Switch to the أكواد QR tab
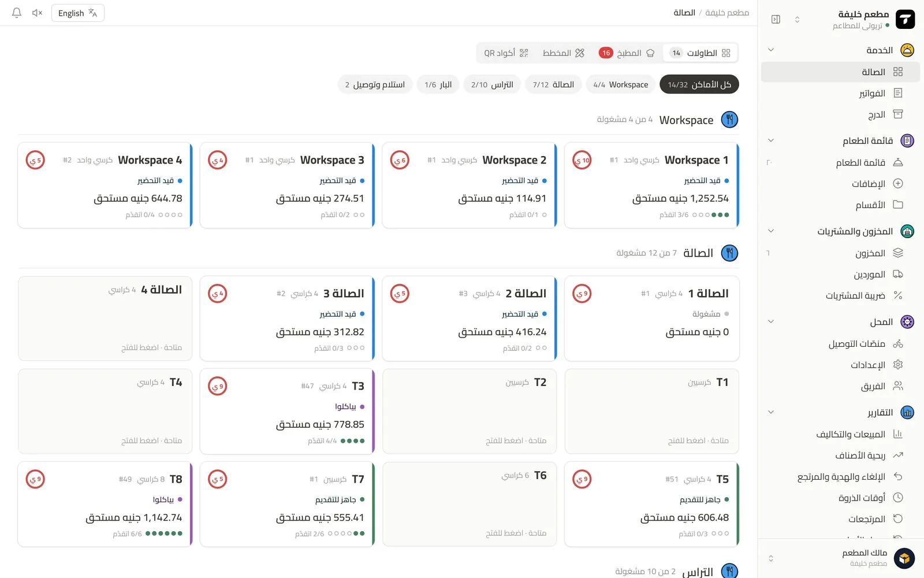The height and width of the screenshot is (578, 924). click(x=506, y=53)
